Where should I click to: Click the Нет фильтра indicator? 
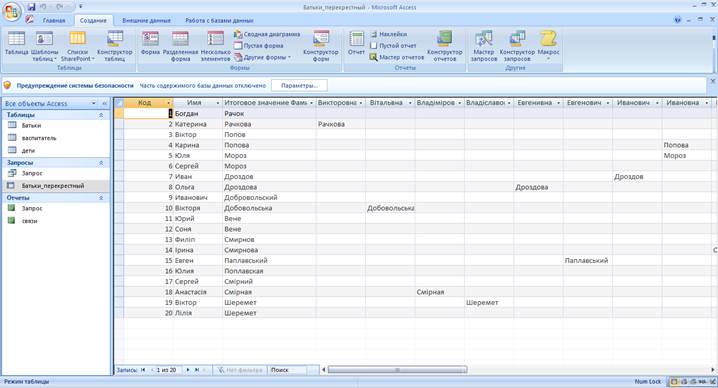click(241, 370)
